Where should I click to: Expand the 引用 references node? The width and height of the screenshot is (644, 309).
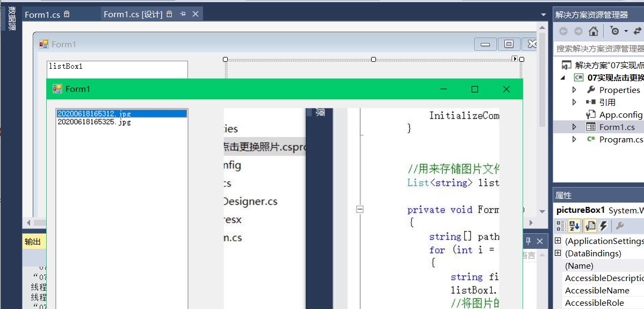click(x=574, y=102)
